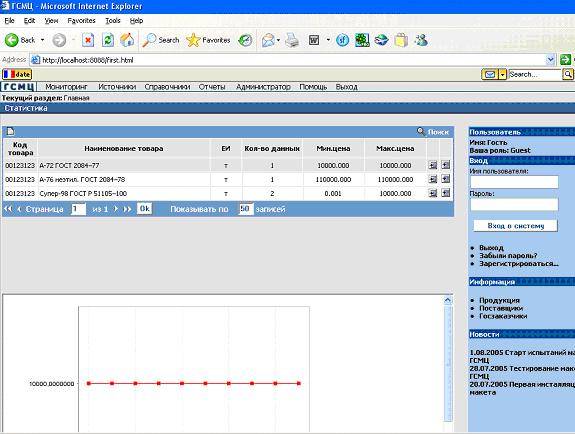Click the Forward navigation arrow icon
The image size is (575, 434).
click(x=59, y=40)
